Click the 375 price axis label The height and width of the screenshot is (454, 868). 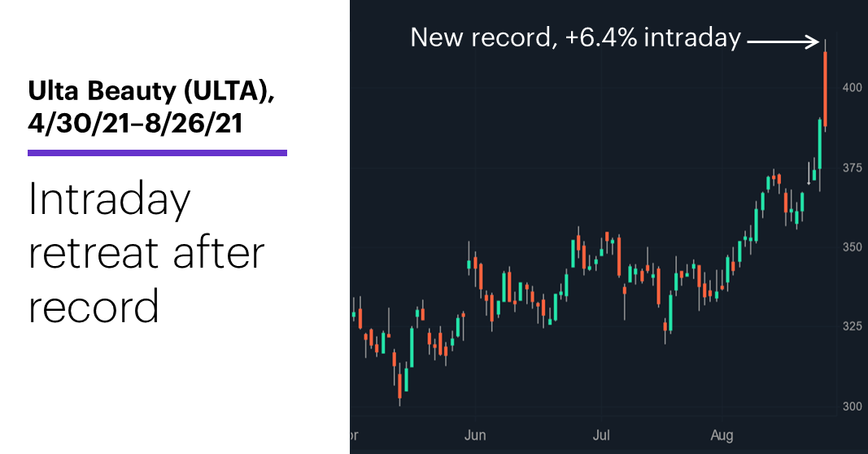(x=853, y=168)
